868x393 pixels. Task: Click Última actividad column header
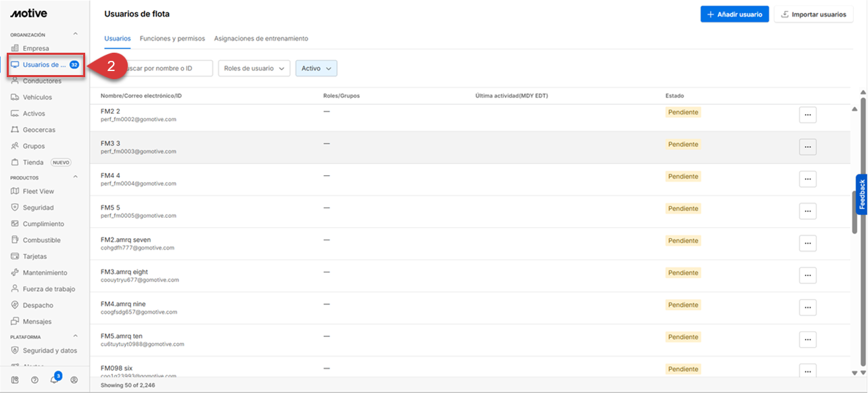pyautogui.click(x=512, y=96)
